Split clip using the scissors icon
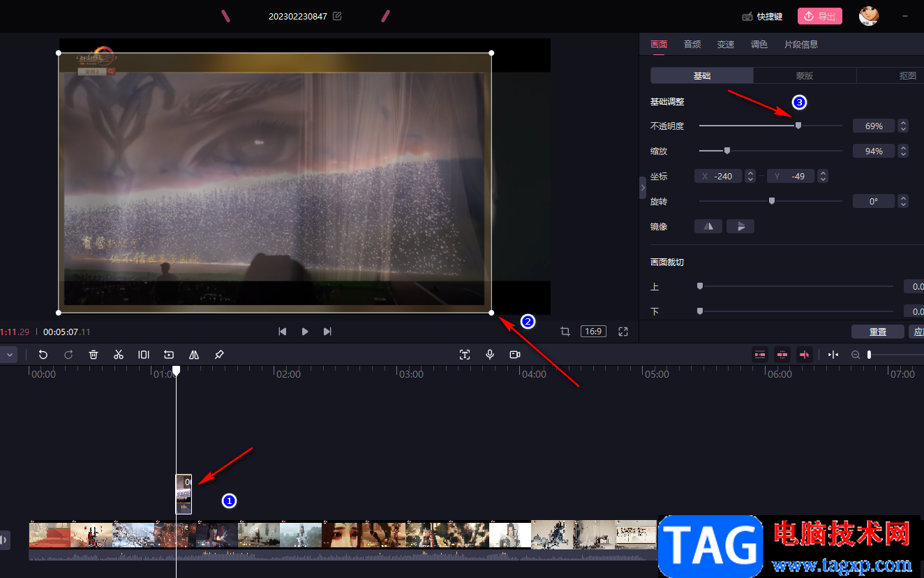924x578 pixels. 119,355
